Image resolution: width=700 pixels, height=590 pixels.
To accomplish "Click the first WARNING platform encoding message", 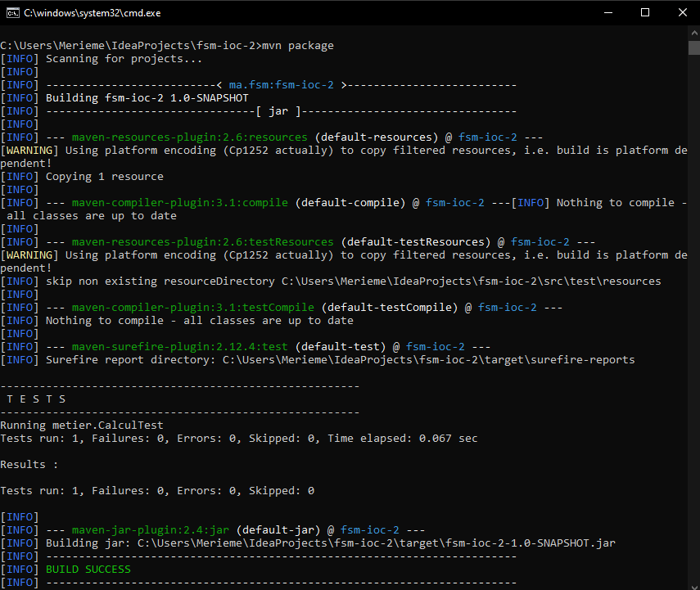I will [x=246, y=150].
